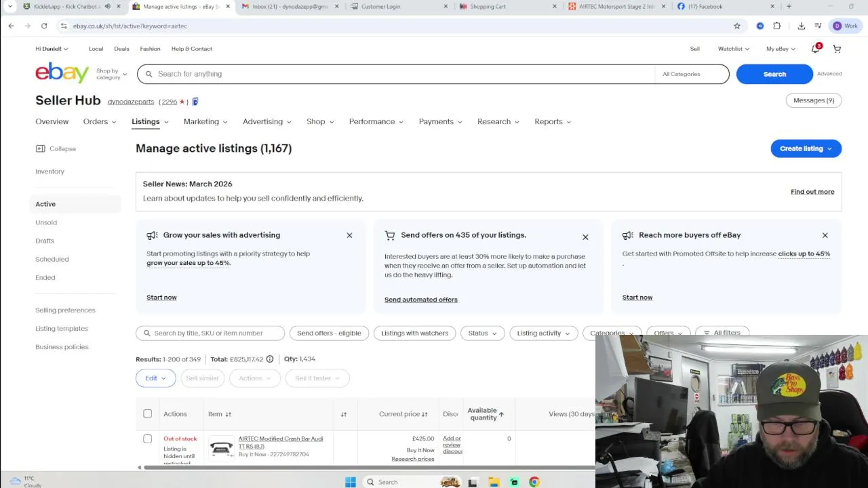Close the Shopping Cart browser tab
The image size is (868, 488).
click(554, 6)
